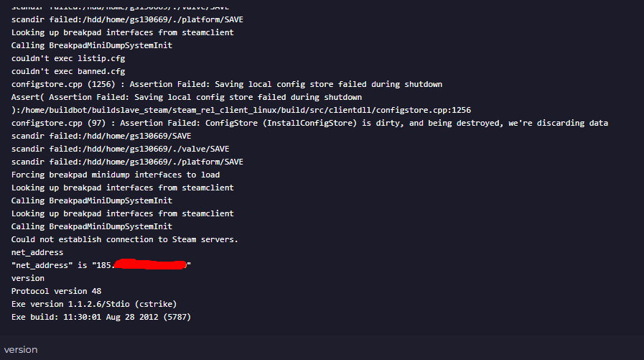Click the "couldn't exec banned.cfg" line
The image size is (644, 360).
[x=68, y=71]
